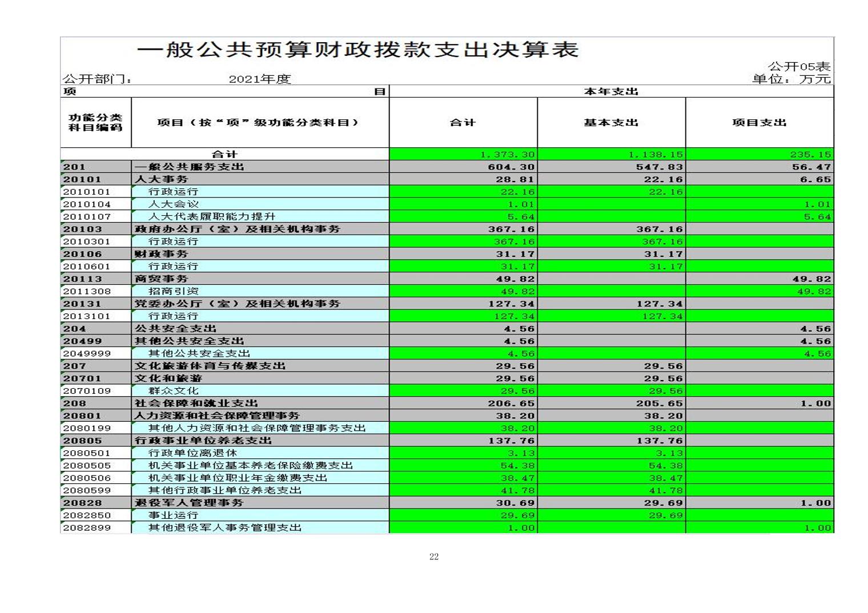Click the value 547.83

[660, 167]
